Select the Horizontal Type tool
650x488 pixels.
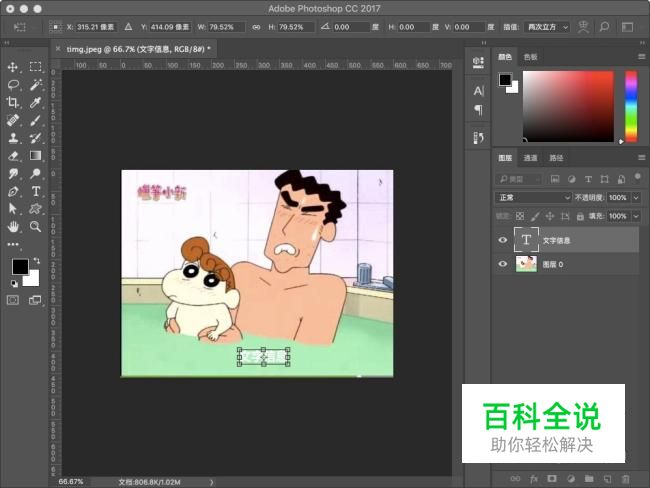click(x=36, y=191)
